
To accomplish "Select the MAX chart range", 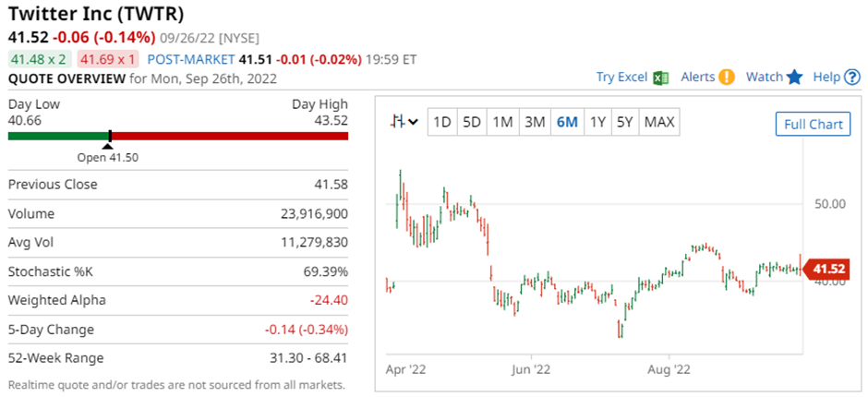I will 659,122.
